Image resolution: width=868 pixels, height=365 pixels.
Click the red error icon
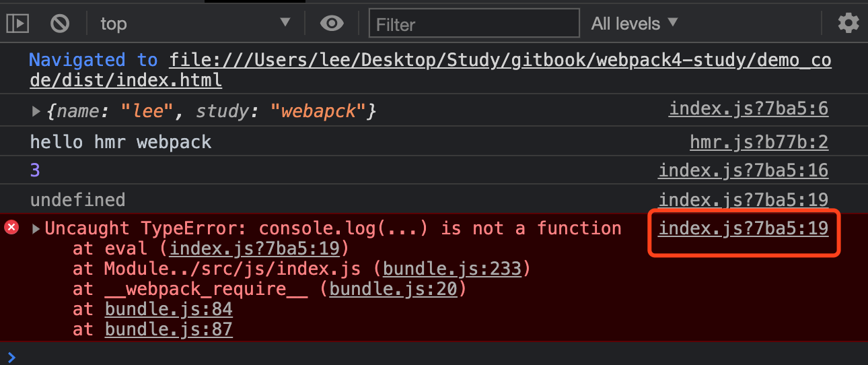[11, 228]
